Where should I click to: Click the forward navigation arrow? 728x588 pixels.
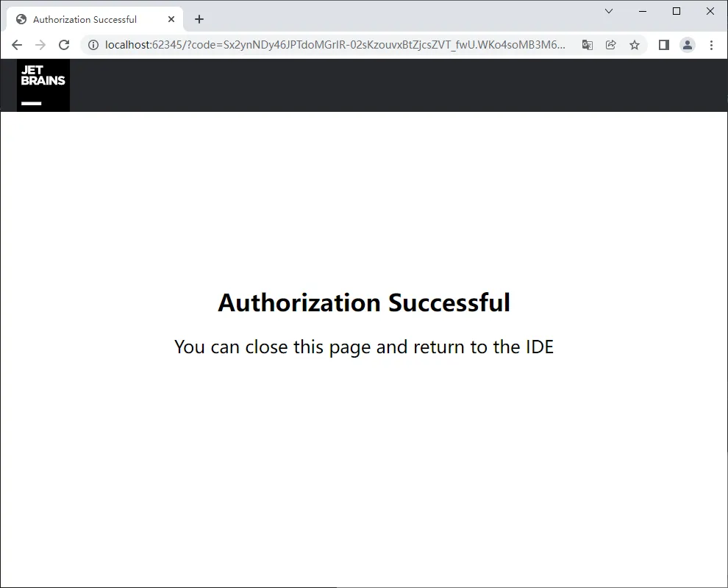point(40,45)
